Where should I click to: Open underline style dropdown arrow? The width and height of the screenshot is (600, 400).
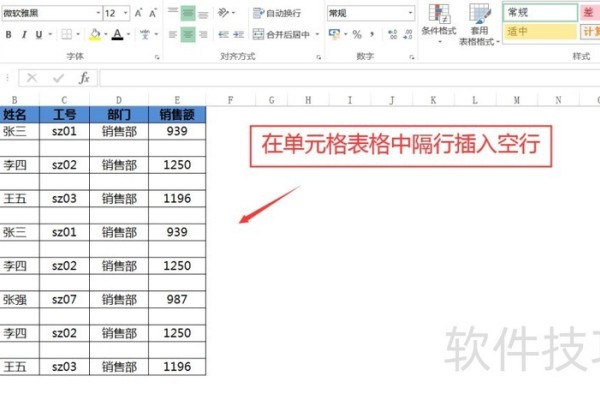pyautogui.click(x=50, y=35)
